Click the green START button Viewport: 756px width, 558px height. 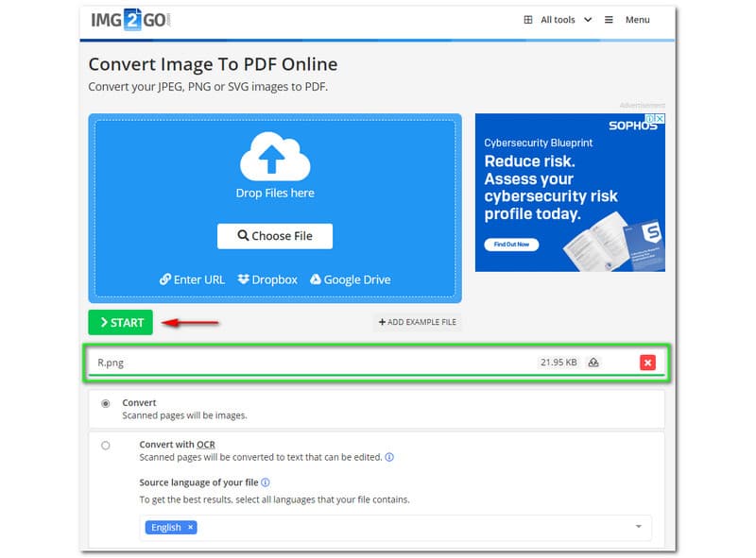pos(121,322)
